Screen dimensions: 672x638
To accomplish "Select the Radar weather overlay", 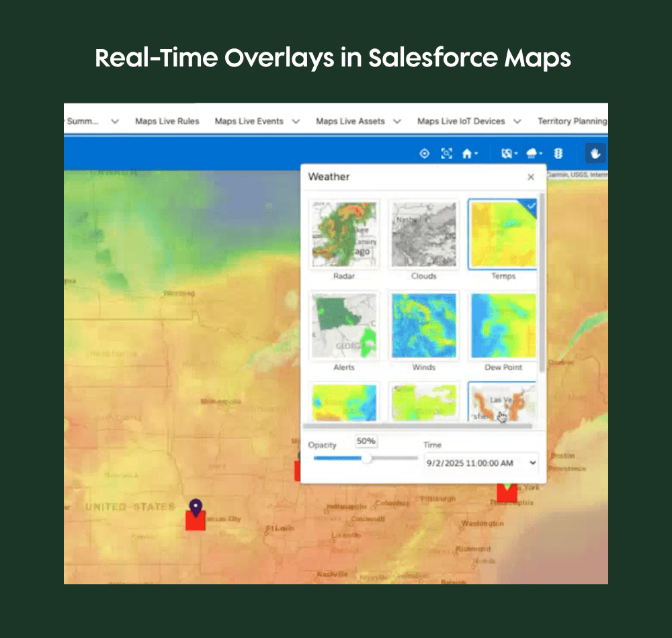I will coord(344,234).
